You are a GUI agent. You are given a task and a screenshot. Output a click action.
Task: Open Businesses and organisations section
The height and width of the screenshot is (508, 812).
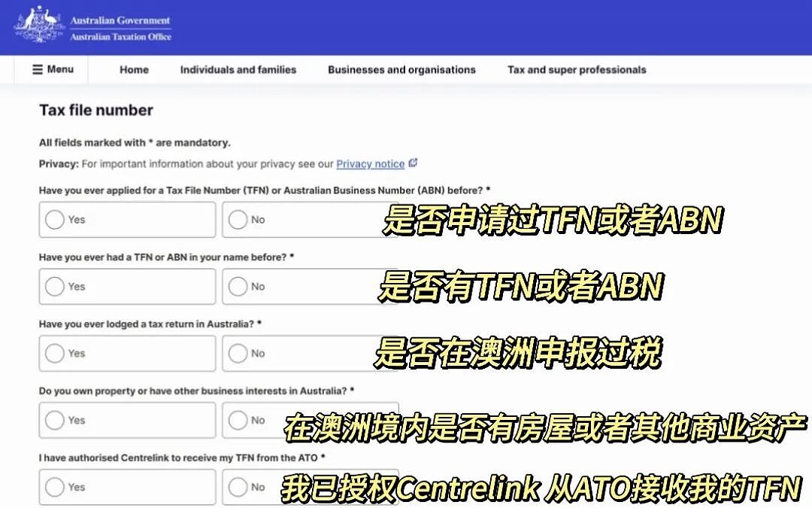[x=401, y=70]
